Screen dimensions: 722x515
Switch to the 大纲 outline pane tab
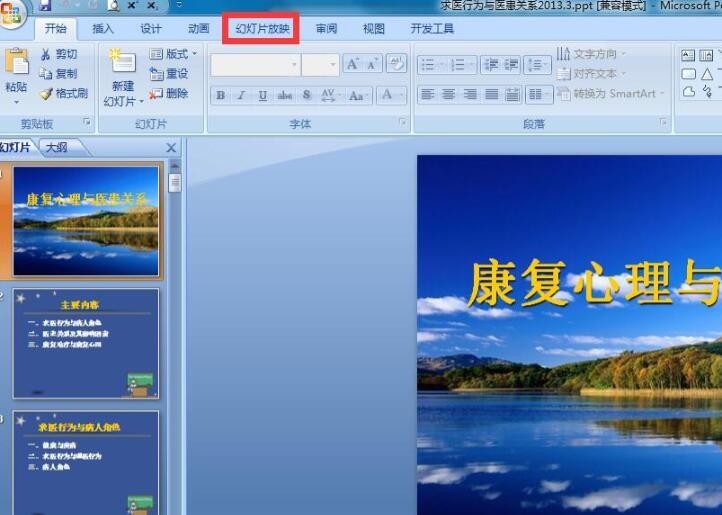57,147
